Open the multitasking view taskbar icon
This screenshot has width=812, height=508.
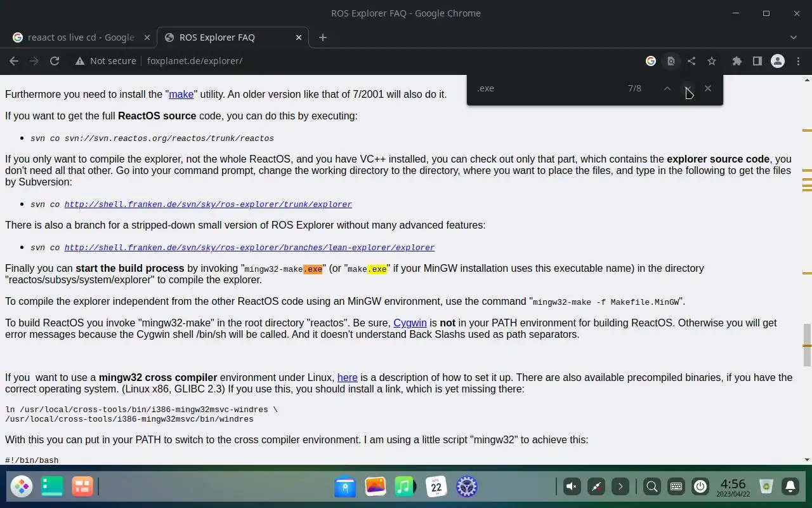[82, 487]
